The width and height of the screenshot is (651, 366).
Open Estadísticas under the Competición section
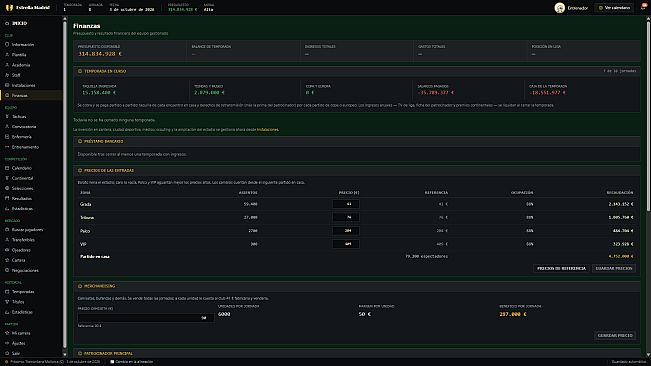[x=31, y=209]
